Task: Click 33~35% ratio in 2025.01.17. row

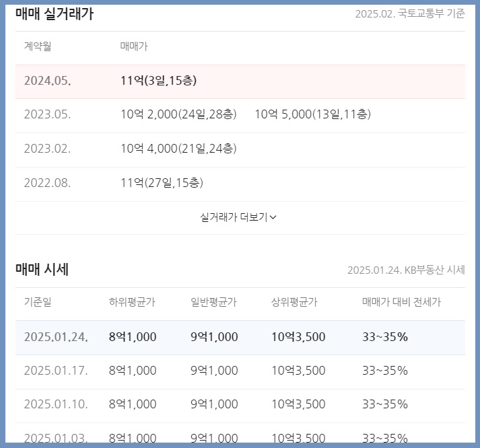Action: click(385, 371)
